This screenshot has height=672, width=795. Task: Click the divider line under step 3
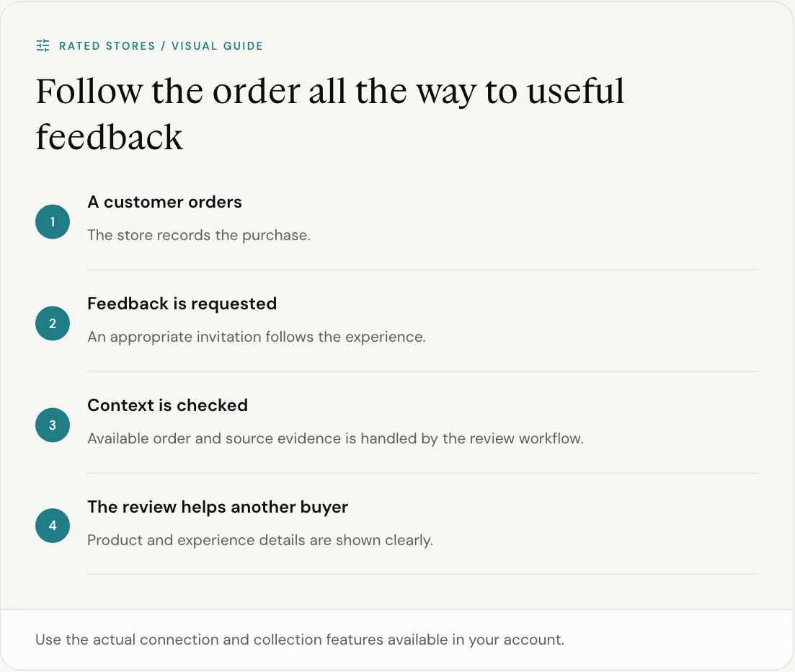click(x=423, y=473)
